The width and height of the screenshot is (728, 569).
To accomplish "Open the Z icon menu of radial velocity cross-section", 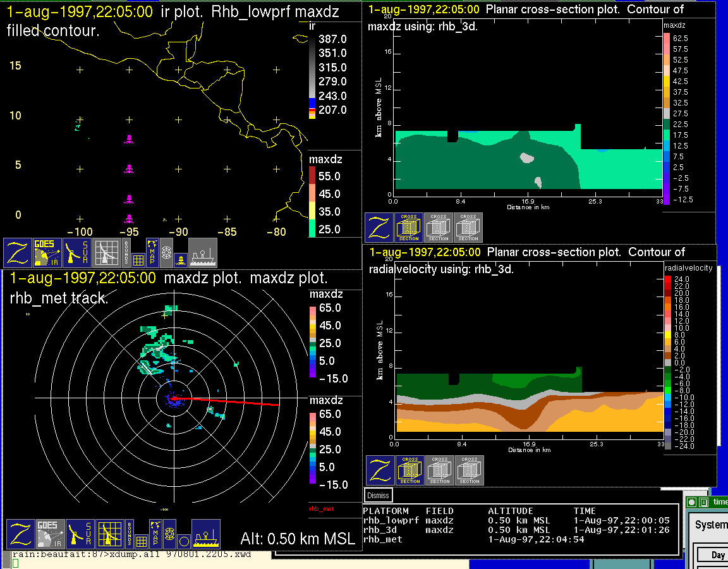I will (x=380, y=470).
